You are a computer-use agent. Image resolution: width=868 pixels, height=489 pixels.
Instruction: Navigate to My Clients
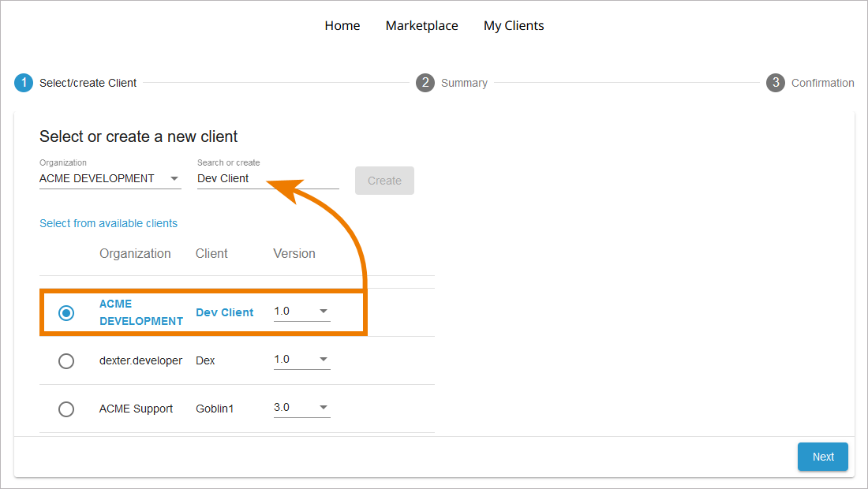pos(514,26)
